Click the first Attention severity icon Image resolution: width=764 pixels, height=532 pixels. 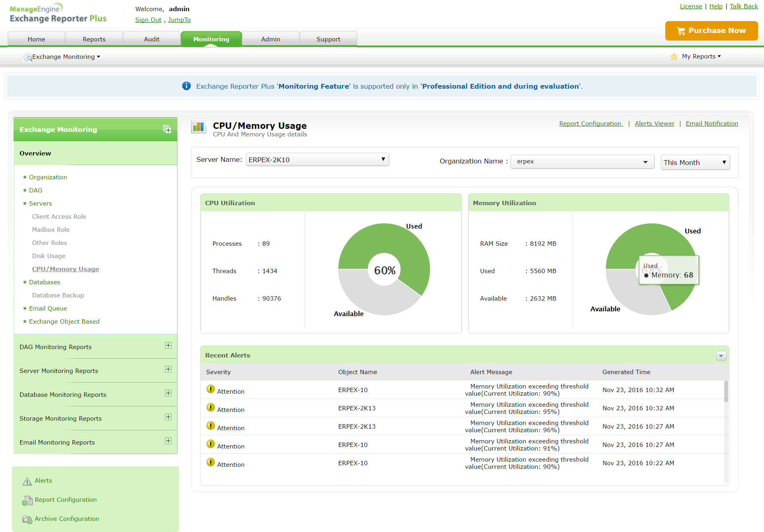tap(210, 389)
